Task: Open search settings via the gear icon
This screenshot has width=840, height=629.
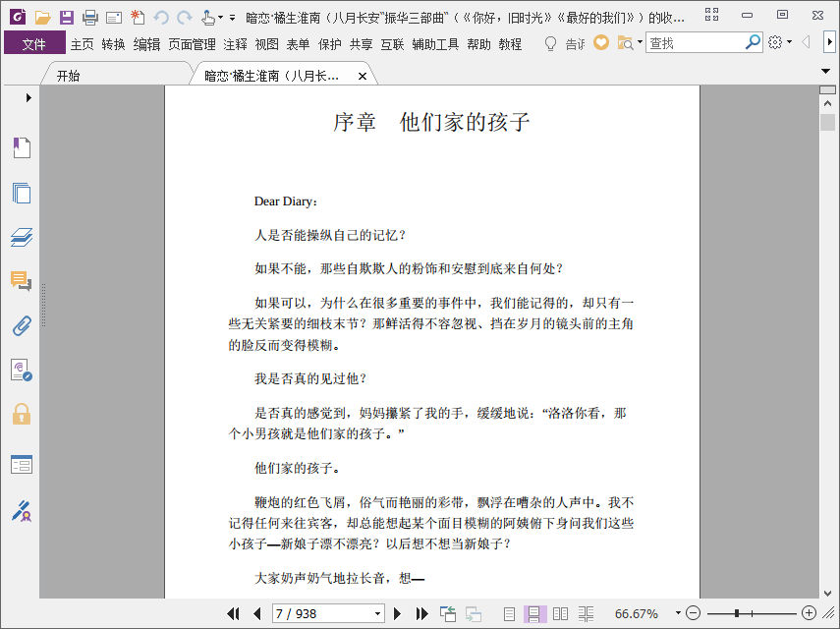Action: pos(775,42)
